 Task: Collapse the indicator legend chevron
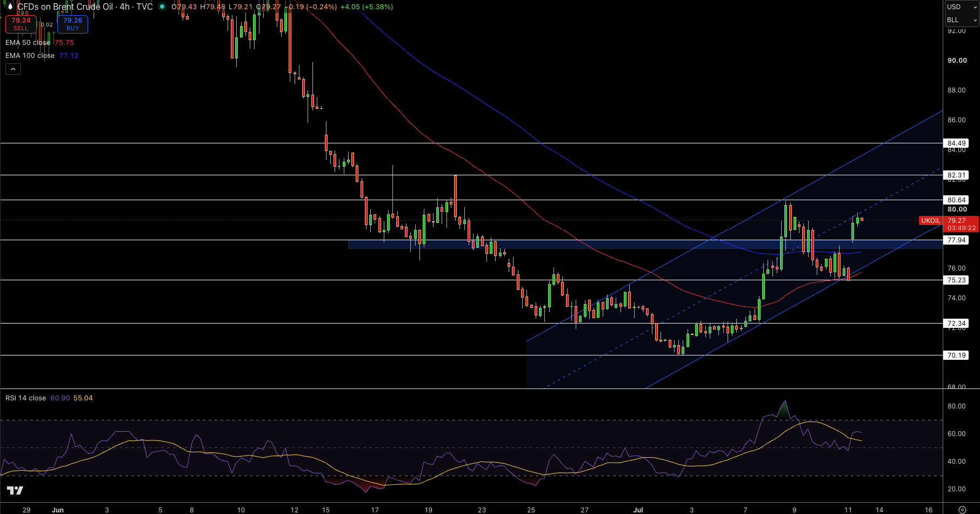[x=14, y=69]
